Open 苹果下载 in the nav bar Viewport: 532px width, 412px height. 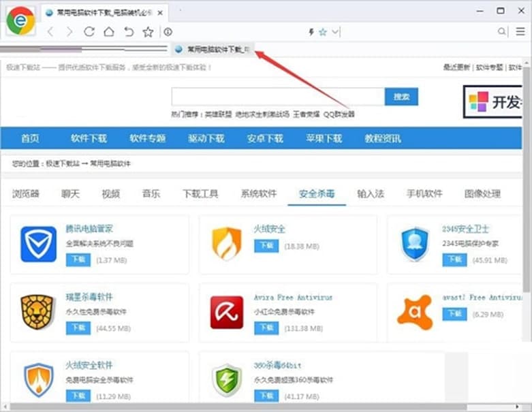[x=324, y=138]
